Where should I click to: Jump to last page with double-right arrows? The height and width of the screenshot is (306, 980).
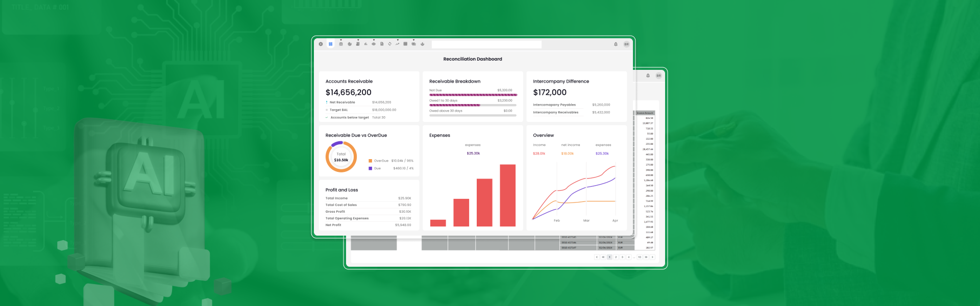coord(646,257)
